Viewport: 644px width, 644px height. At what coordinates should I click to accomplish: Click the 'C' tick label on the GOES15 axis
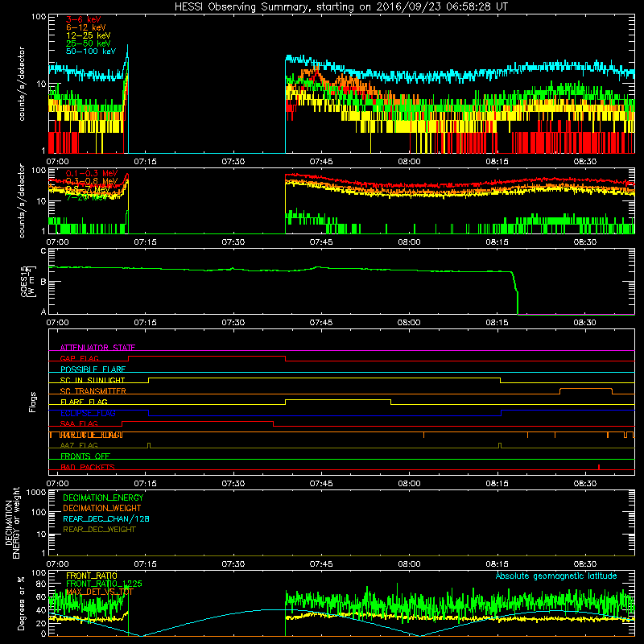[x=43, y=250]
